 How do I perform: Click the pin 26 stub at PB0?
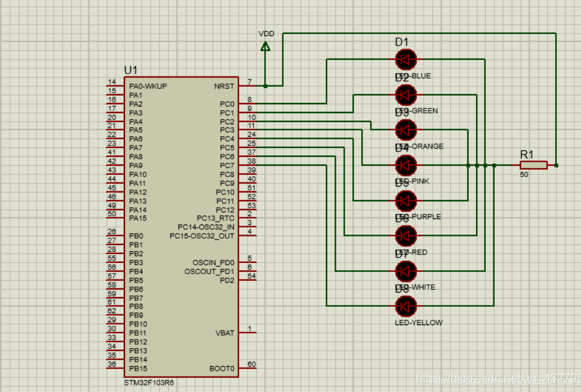point(115,236)
